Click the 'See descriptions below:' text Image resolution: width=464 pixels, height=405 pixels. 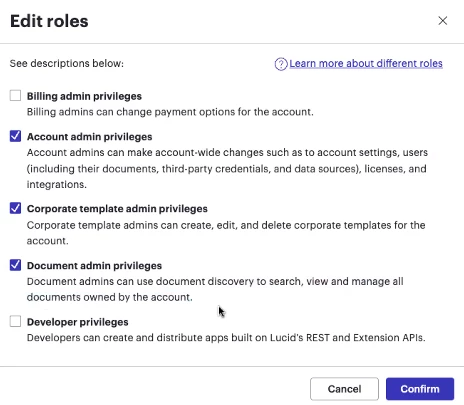coord(67,63)
